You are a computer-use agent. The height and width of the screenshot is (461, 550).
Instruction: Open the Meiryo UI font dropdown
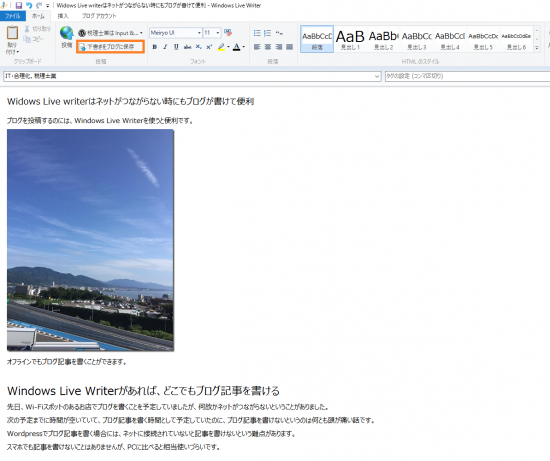199,33
